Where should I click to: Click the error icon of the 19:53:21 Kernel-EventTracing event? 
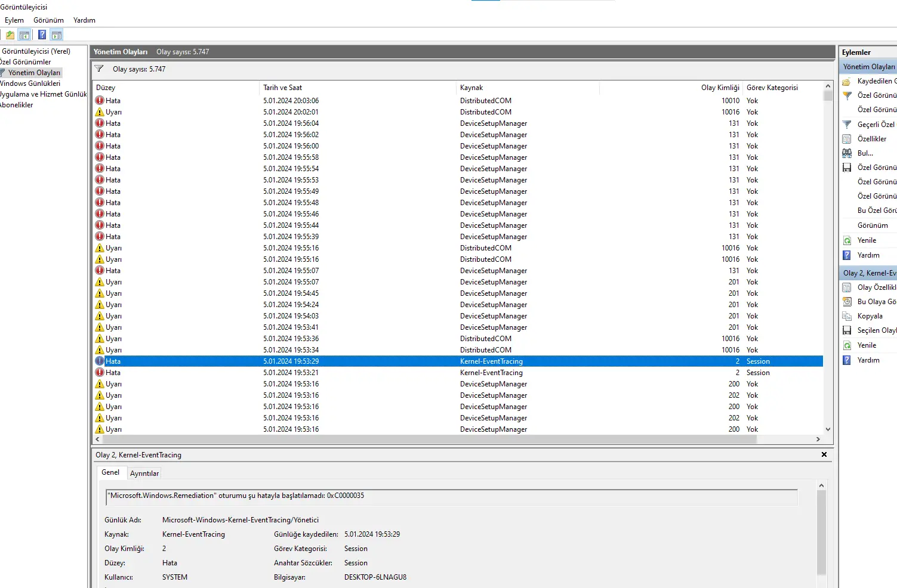[x=100, y=372]
